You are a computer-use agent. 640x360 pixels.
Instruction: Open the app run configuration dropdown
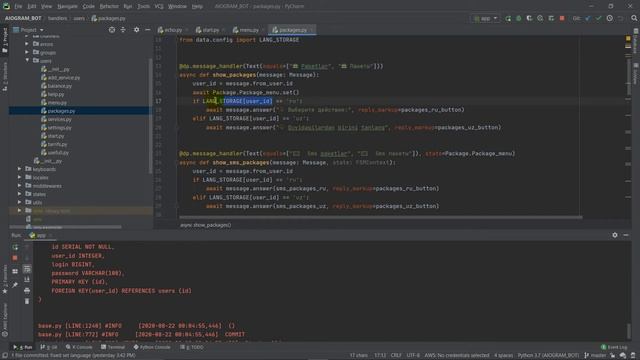coord(485,18)
